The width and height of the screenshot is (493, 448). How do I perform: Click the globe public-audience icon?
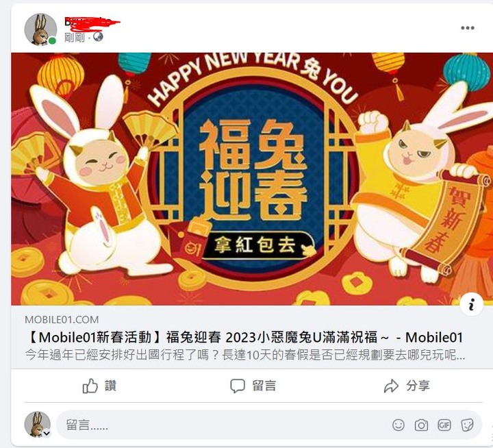point(98,37)
